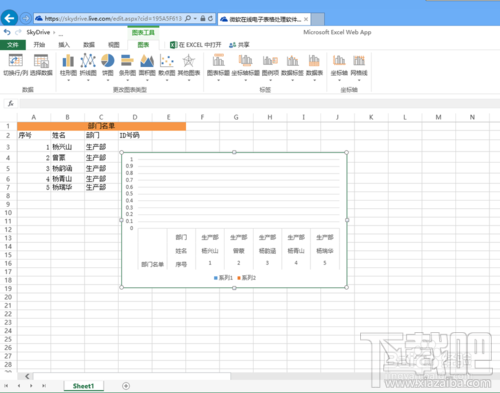Screen dimensions: 500x393
Task: Expand the Axis Titles (坐标轴标题) dropdown
Action: [x=246, y=67]
